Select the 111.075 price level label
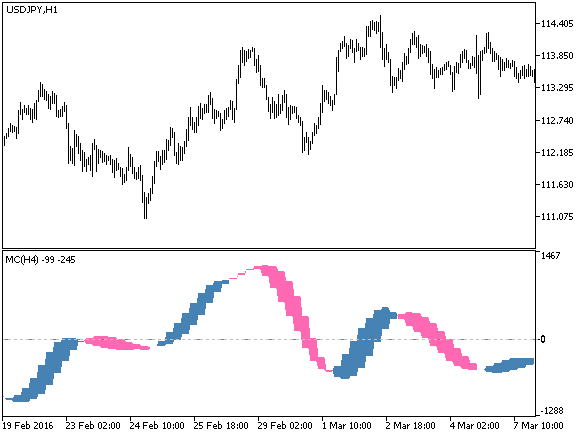This screenshot has height=436, width=587. pyautogui.click(x=557, y=217)
